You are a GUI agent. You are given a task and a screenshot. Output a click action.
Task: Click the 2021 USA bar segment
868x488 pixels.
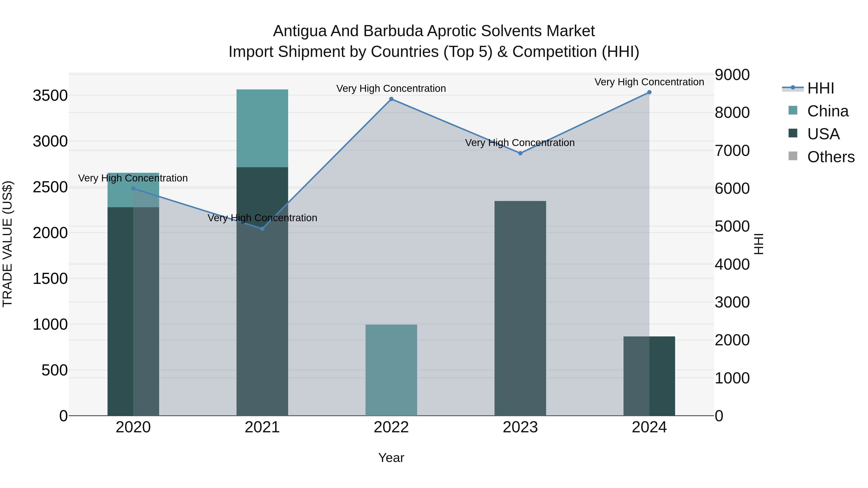[x=262, y=291]
